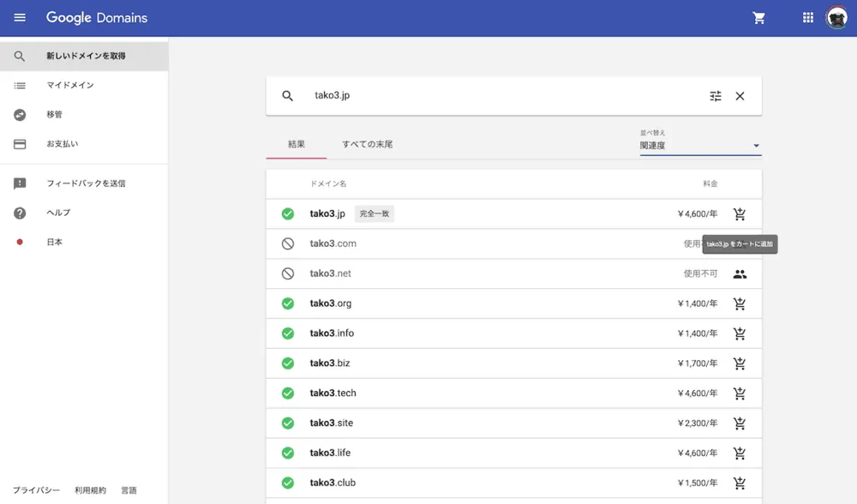Click the ヘルプ question mark icon
This screenshot has height=504, width=857.
(19, 213)
